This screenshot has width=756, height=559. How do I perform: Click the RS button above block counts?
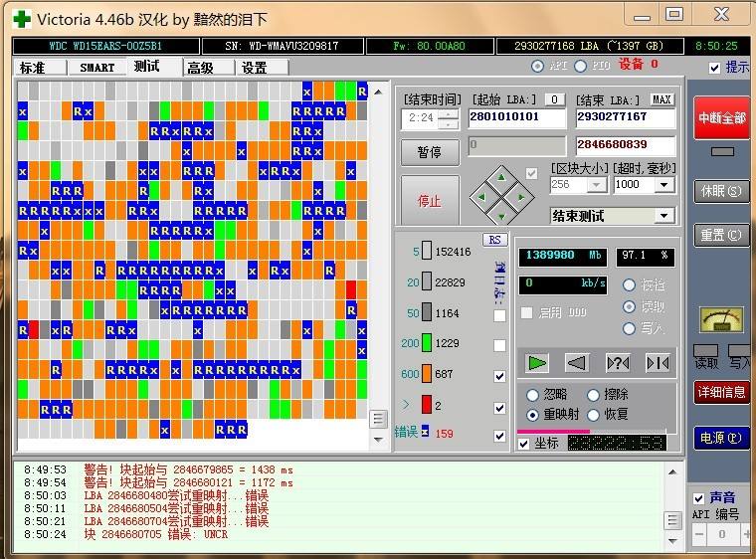[x=494, y=240]
